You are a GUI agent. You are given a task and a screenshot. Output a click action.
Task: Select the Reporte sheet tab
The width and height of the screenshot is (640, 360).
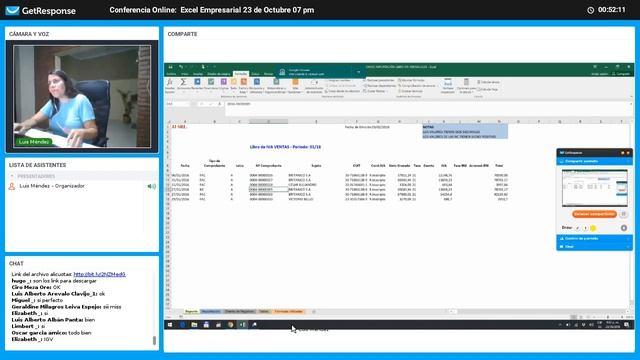click(x=191, y=311)
